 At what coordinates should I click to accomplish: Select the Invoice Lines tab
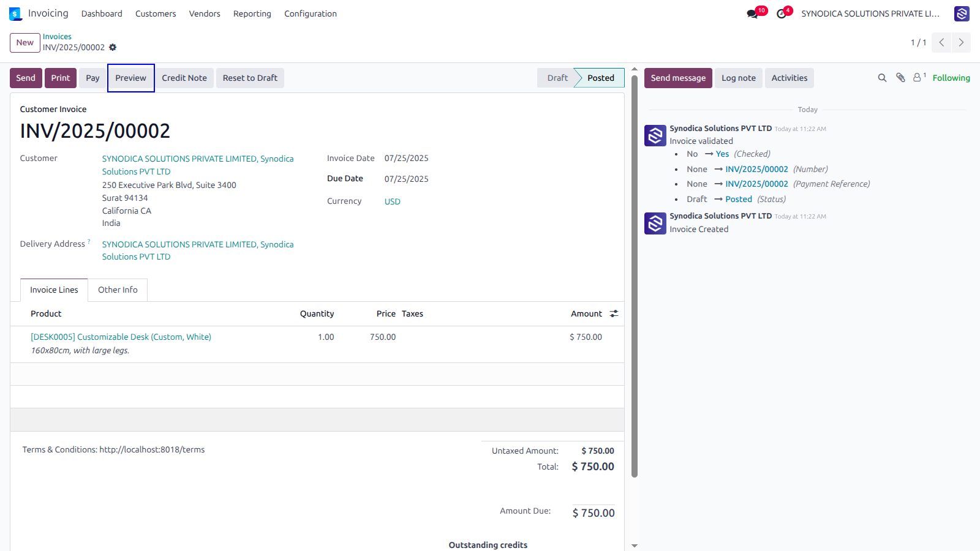pyautogui.click(x=54, y=290)
